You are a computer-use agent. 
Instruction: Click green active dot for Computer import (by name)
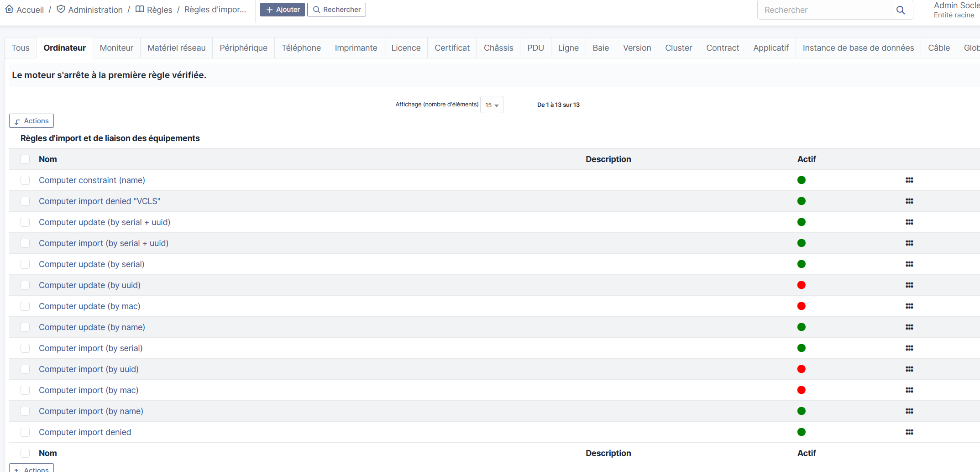coord(801,411)
